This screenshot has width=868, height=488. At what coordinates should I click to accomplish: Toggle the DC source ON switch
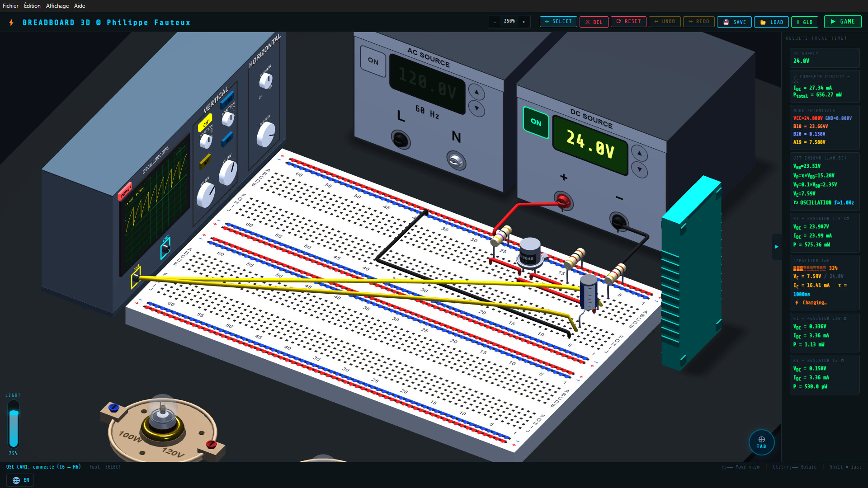tap(536, 122)
